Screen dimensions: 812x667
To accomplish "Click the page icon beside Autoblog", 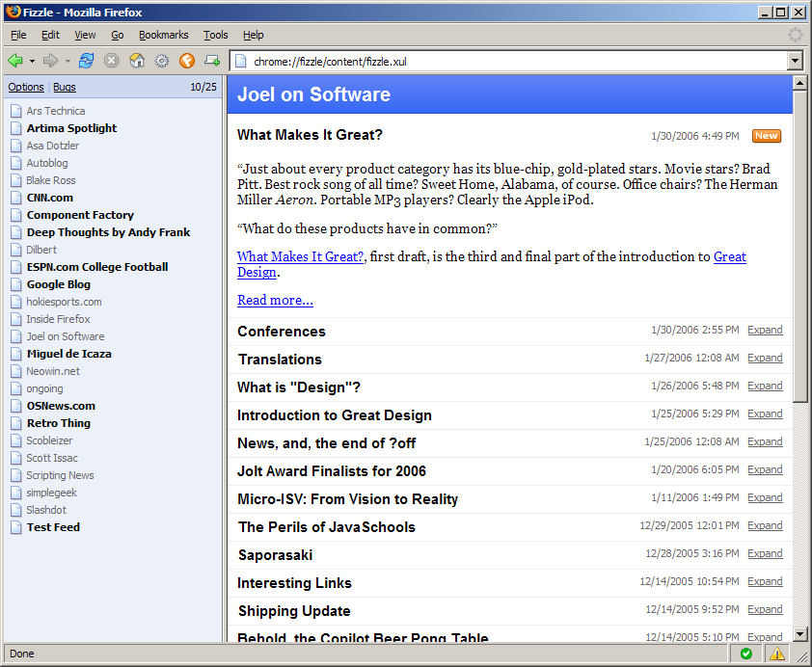I will [16, 163].
